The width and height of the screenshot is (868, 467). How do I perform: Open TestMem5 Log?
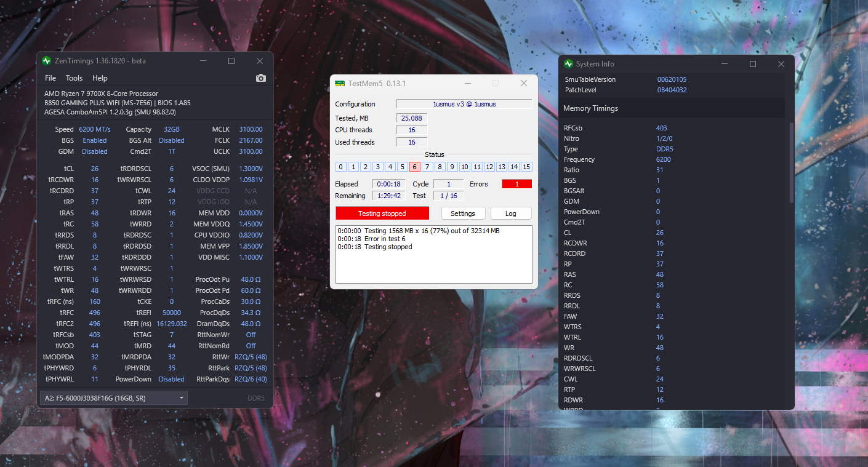[511, 214]
